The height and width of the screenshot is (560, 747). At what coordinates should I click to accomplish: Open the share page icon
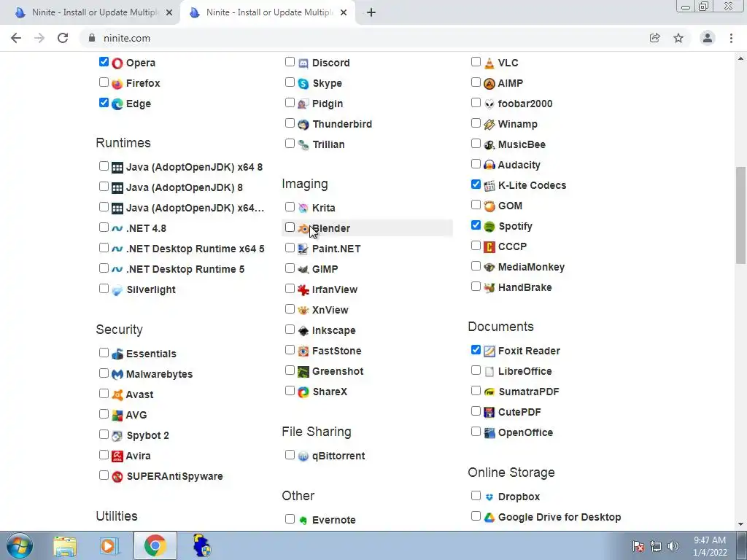click(x=655, y=38)
